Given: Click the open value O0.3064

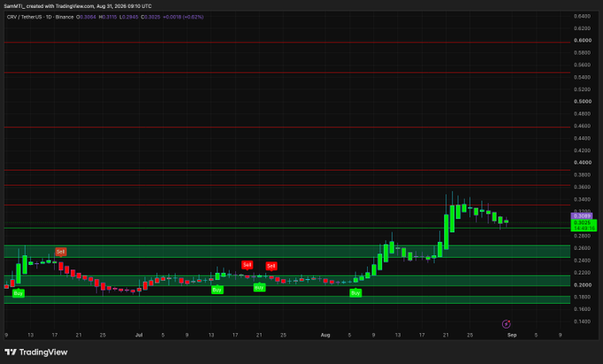Looking at the screenshot, I should [86, 17].
